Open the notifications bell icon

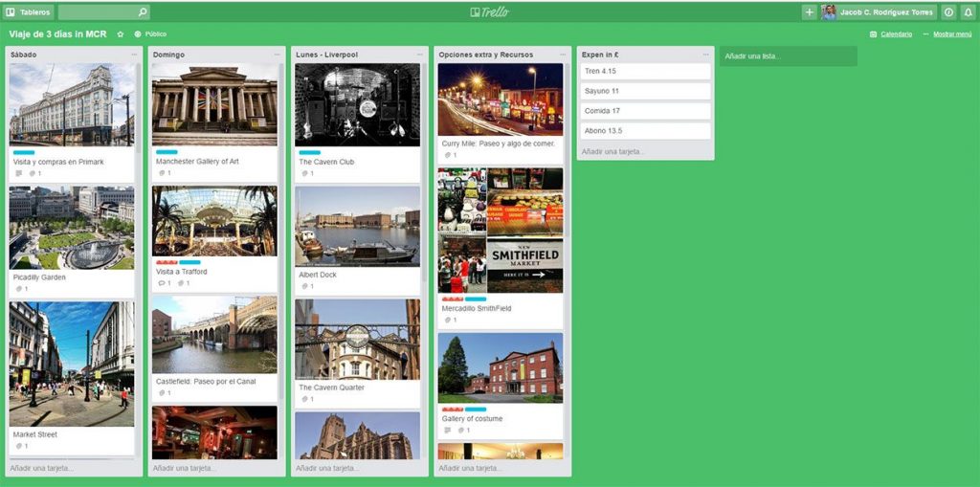[x=968, y=11]
